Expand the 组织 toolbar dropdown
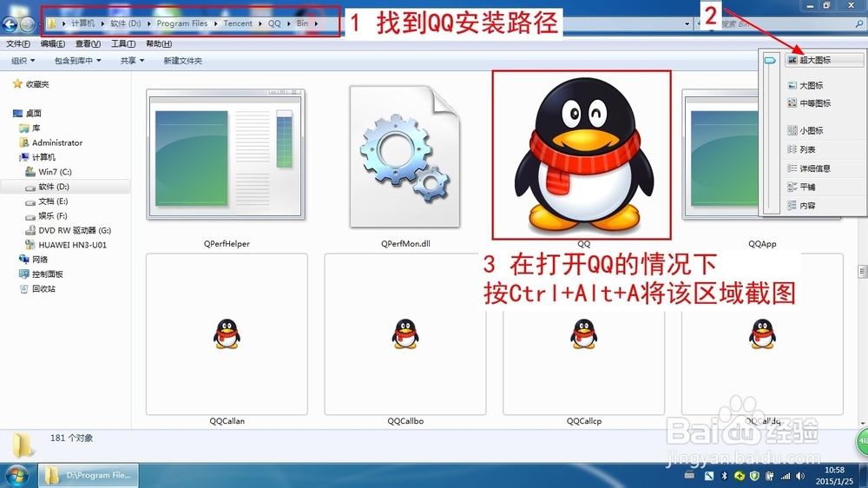The image size is (868, 488). [23, 61]
